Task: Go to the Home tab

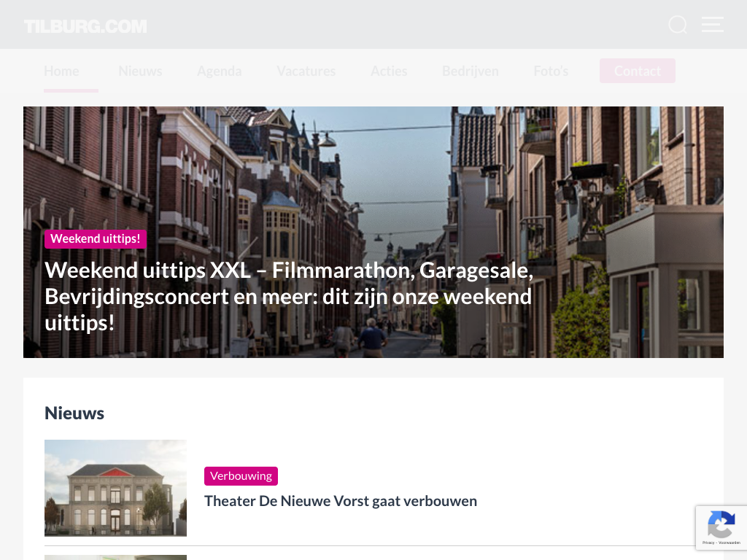Action: (x=61, y=71)
